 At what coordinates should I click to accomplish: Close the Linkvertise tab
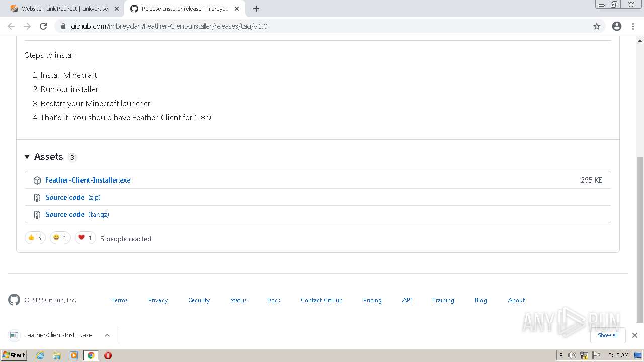coord(116,9)
